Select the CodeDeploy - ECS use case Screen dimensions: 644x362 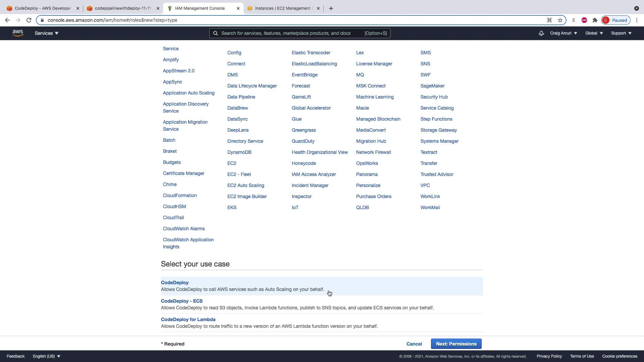click(182, 301)
